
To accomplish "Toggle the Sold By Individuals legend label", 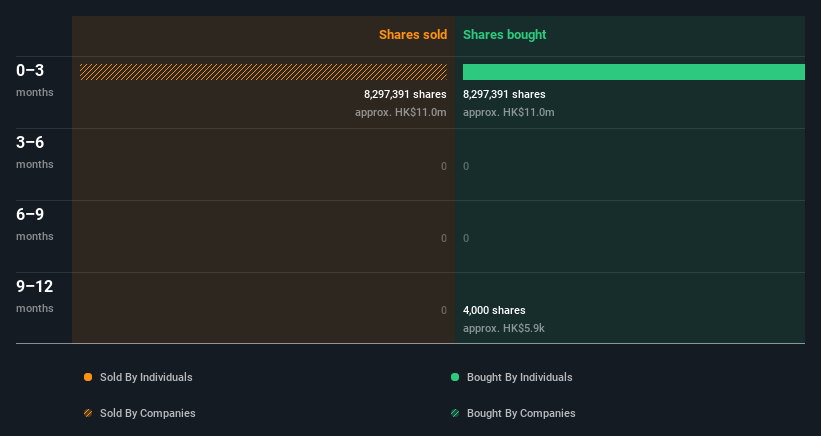I will [146, 377].
